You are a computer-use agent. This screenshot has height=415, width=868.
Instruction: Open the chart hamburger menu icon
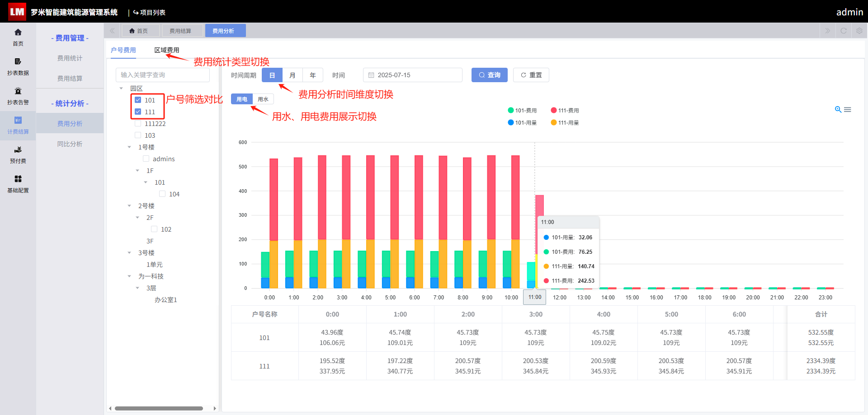pos(848,109)
